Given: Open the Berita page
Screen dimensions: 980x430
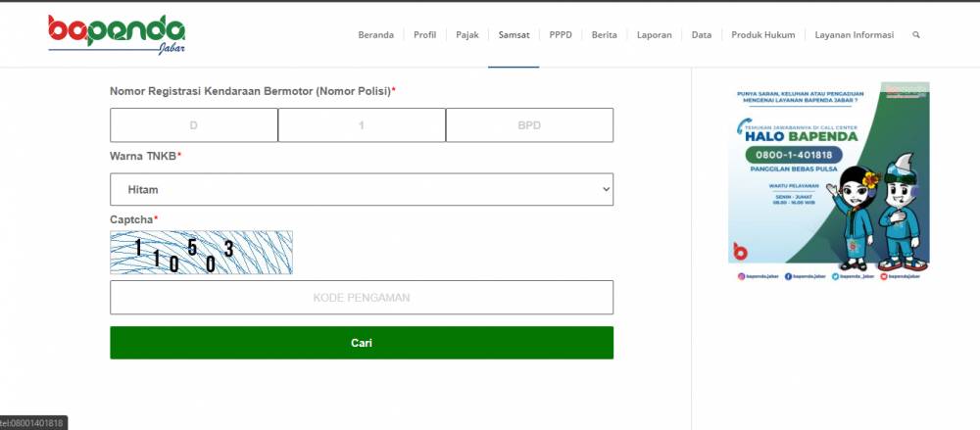Looking at the screenshot, I should coord(604,35).
